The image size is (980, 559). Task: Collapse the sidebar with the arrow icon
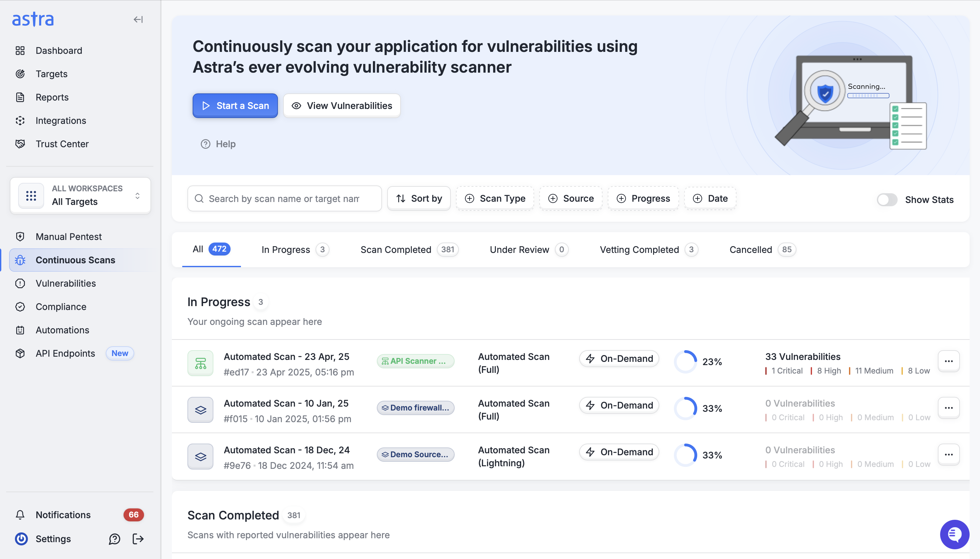point(138,19)
